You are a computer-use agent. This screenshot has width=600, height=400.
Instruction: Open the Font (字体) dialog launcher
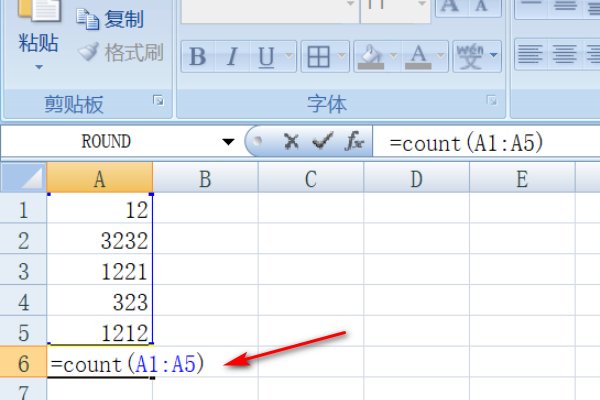[492, 101]
